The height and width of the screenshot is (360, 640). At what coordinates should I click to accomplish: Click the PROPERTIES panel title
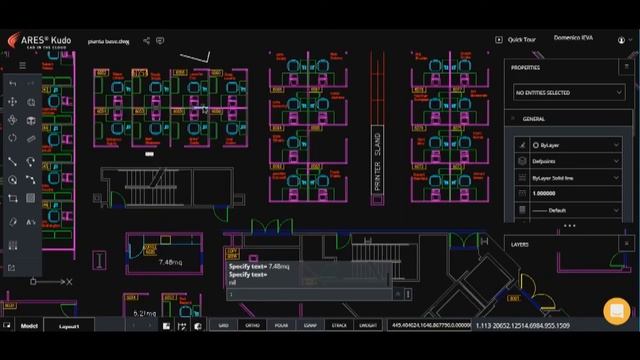click(525, 68)
